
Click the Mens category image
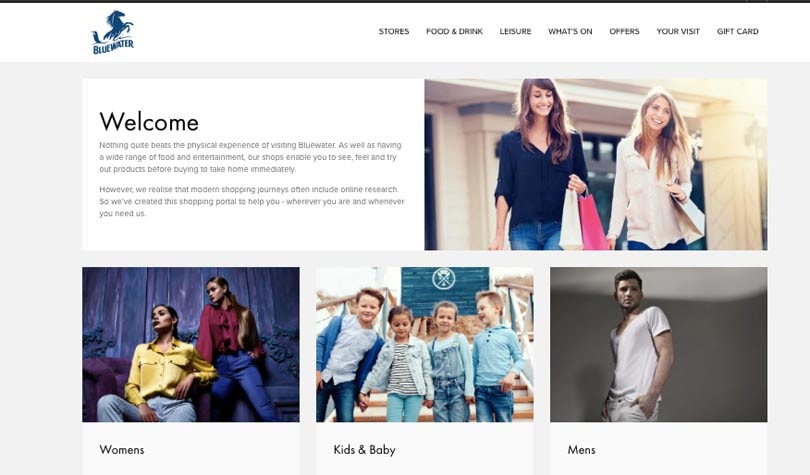pyautogui.click(x=659, y=344)
